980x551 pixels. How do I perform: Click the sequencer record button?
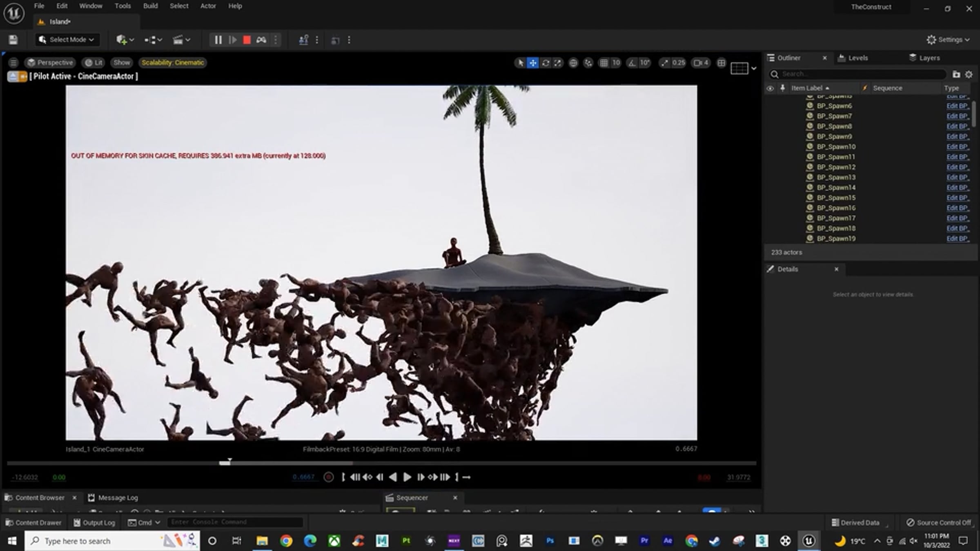(x=328, y=477)
